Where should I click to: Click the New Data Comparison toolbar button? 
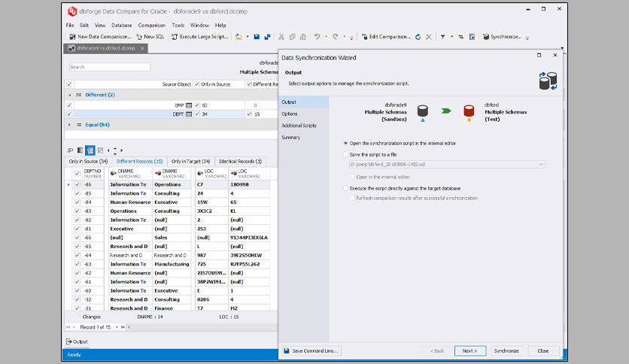100,37
